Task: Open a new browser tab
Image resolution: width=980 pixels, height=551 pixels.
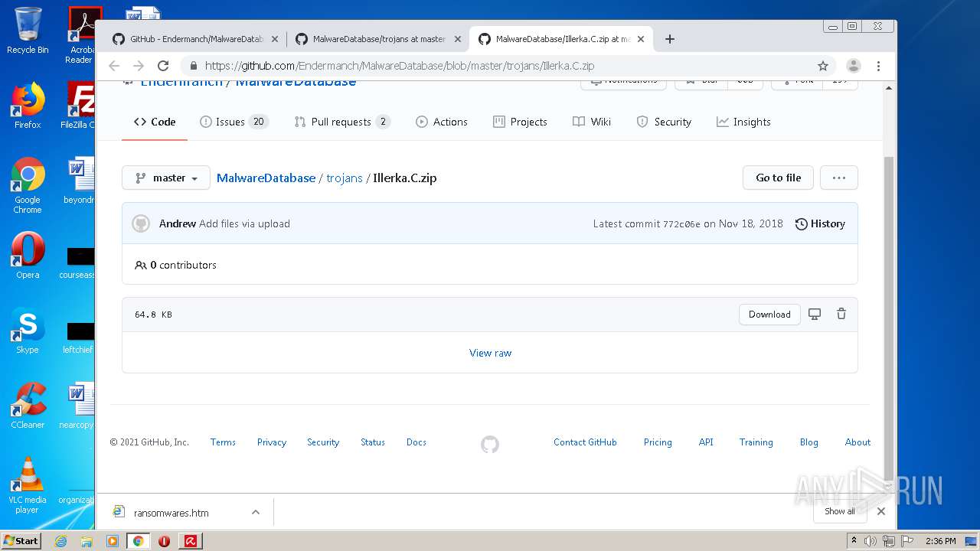Action: pyautogui.click(x=670, y=39)
